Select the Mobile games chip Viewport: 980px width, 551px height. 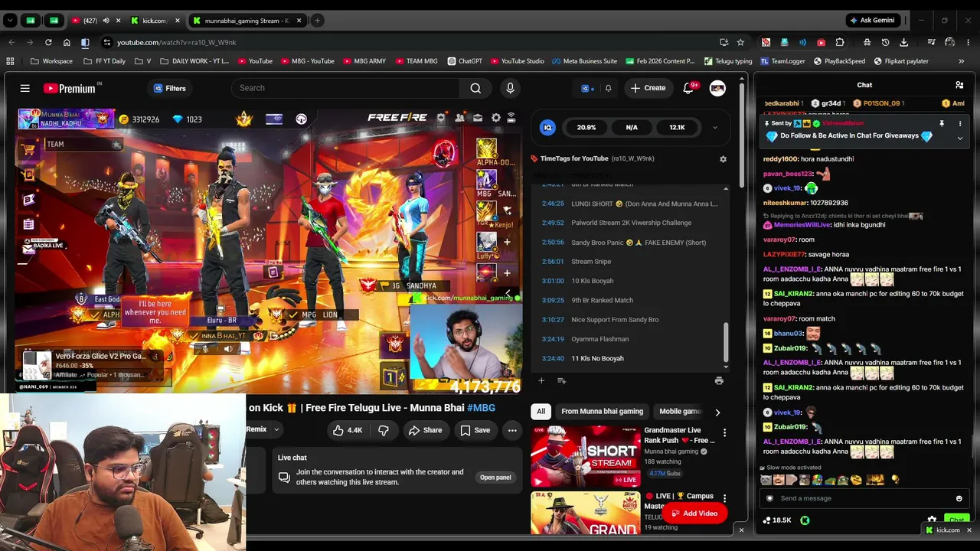pyautogui.click(x=680, y=412)
